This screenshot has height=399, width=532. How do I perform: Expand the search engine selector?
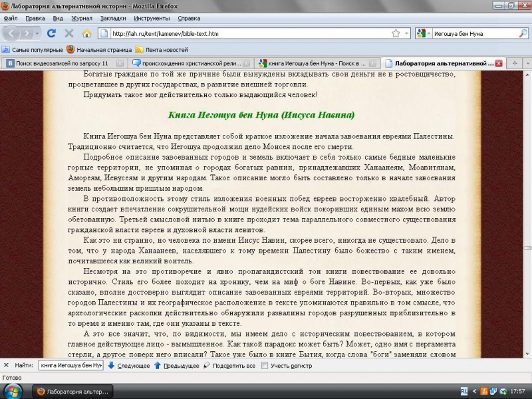tap(424, 33)
